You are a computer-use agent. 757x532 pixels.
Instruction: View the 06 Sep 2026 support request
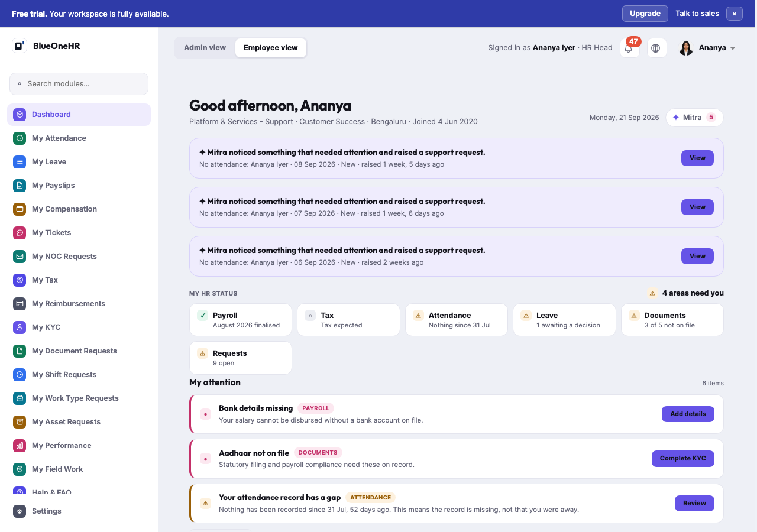(x=697, y=256)
